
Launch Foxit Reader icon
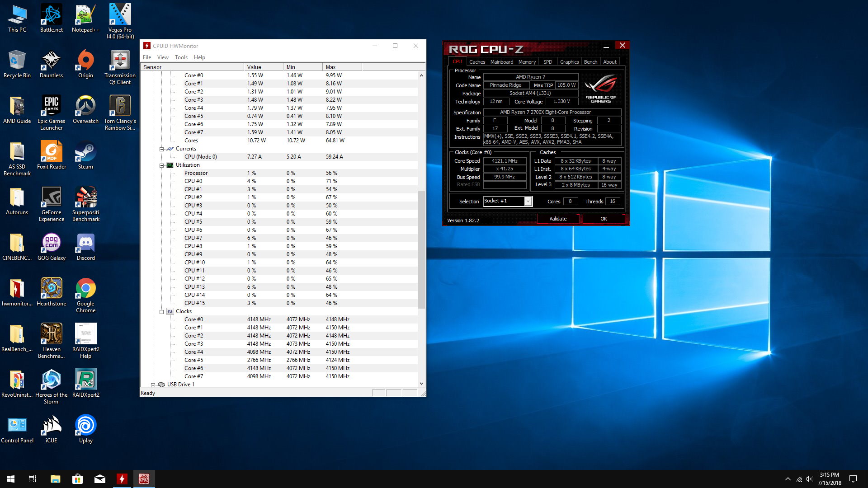click(x=52, y=155)
